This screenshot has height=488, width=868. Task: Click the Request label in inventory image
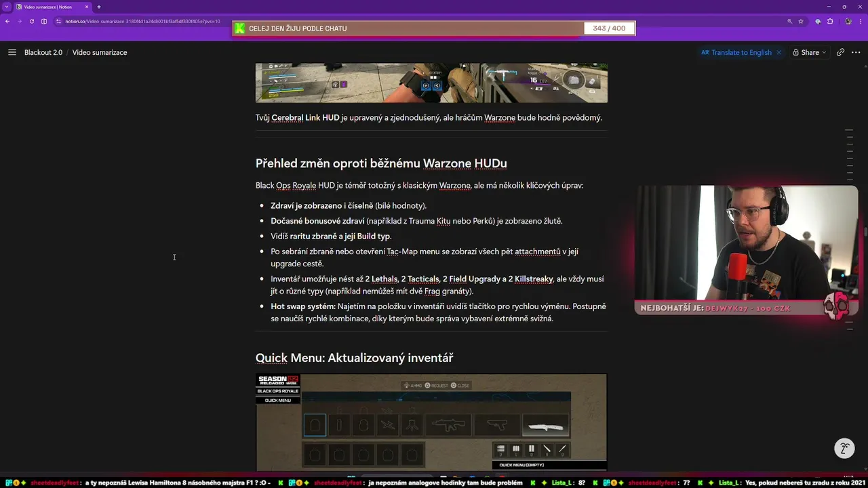pyautogui.click(x=436, y=386)
